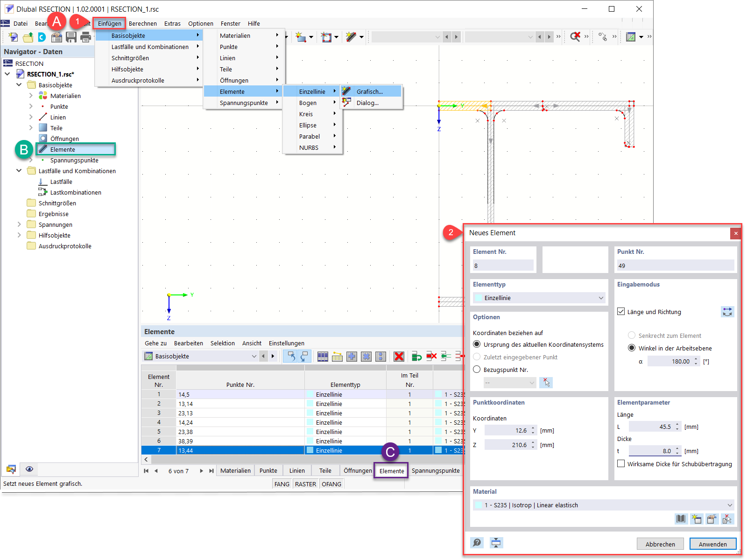The width and height of the screenshot is (747, 560).
Task: Select the Bezugspunkt Nr. radio button
Action: [477, 370]
